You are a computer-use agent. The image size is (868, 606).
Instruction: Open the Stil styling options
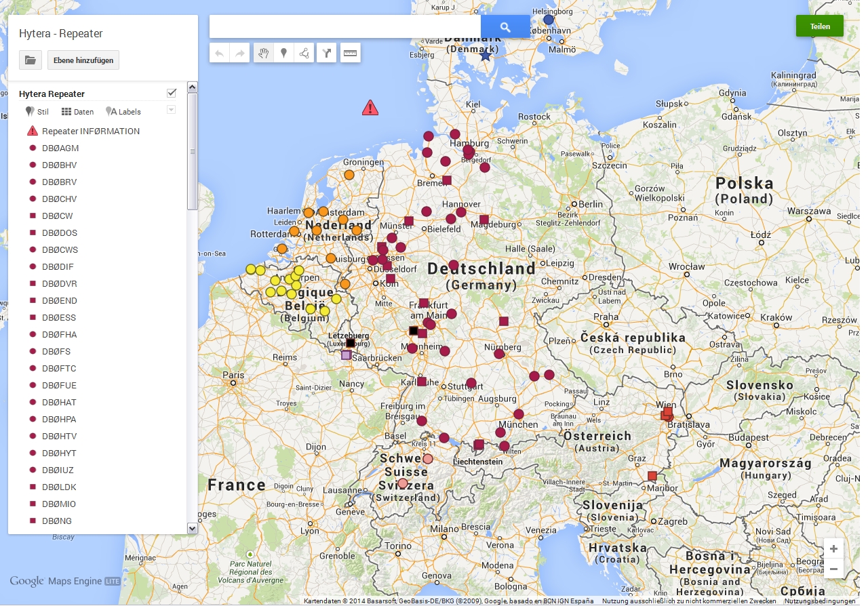[37, 112]
